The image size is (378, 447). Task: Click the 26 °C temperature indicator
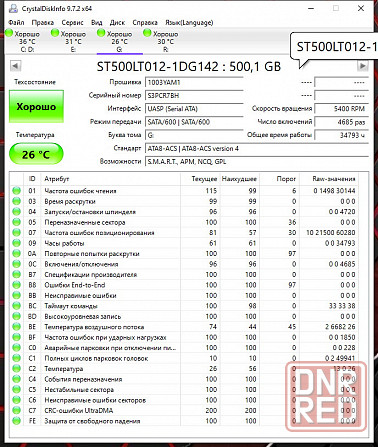pyautogui.click(x=36, y=154)
